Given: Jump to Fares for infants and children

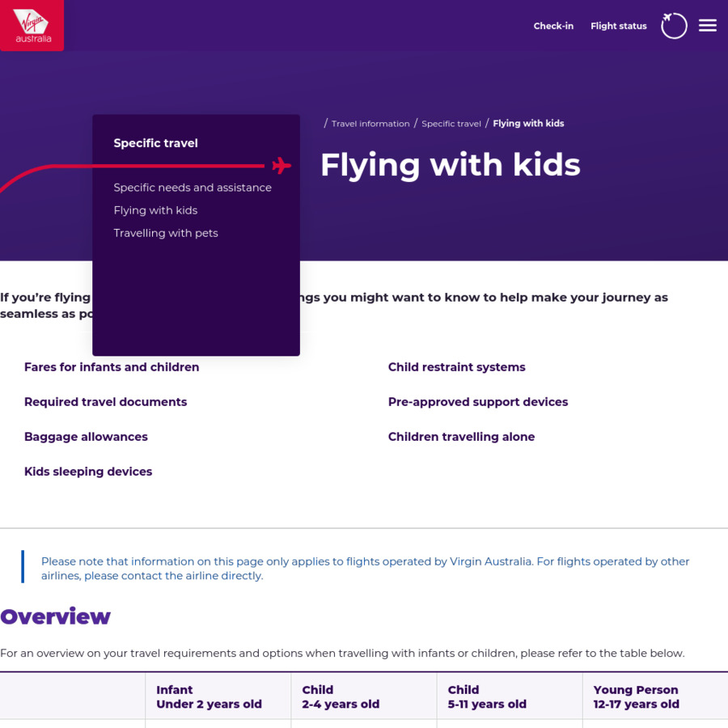Looking at the screenshot, I should 112,367.
